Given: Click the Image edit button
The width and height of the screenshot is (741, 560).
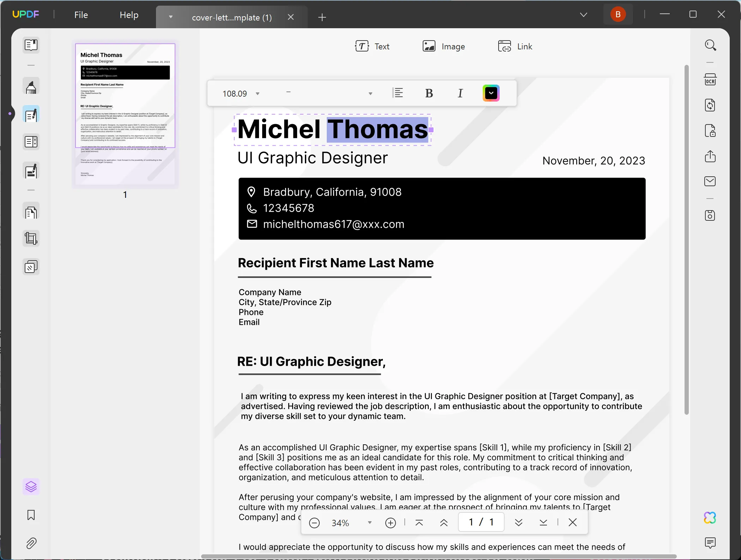Looking at the screenshot, I should (x=444, y=47).
